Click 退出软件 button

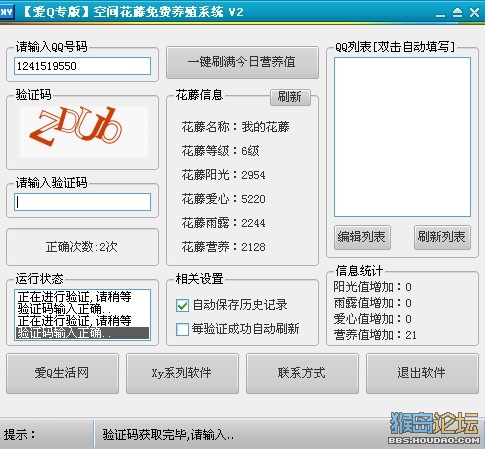point(422,373)
